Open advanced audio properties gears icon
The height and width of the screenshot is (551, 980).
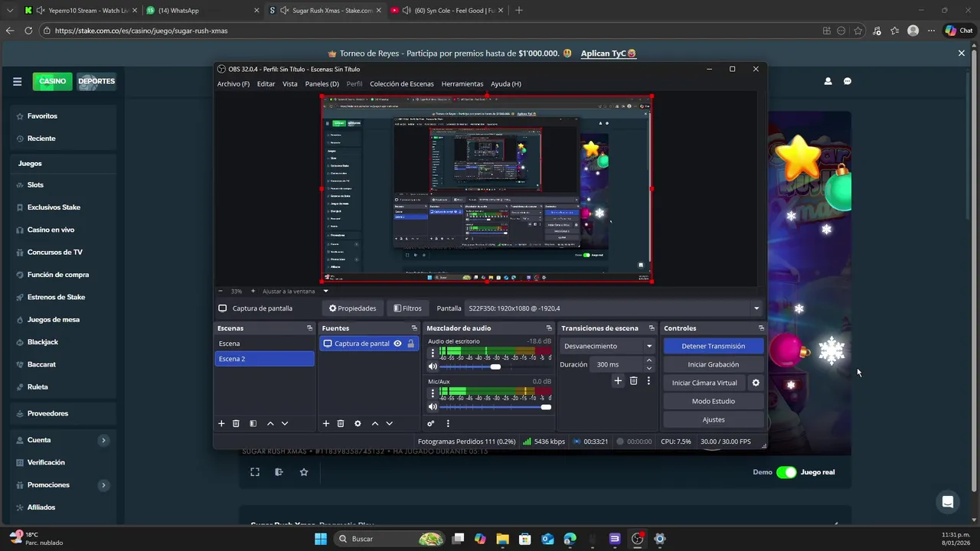431,423
